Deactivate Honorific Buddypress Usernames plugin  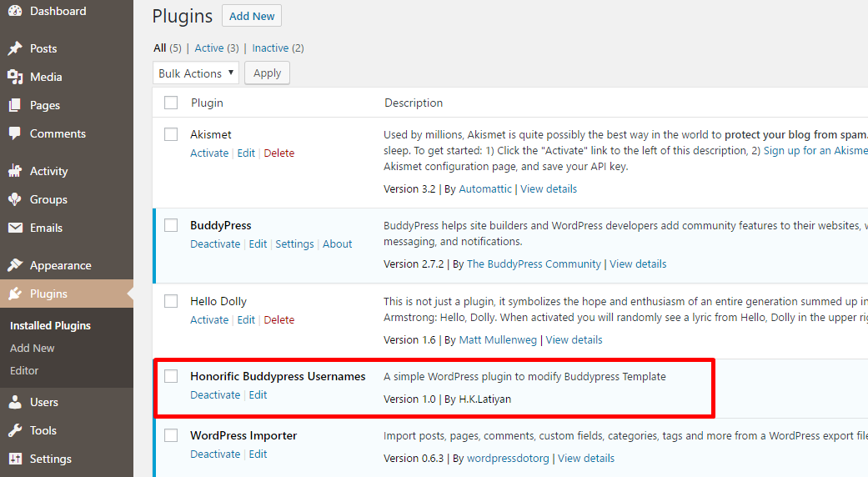point(215,395)
